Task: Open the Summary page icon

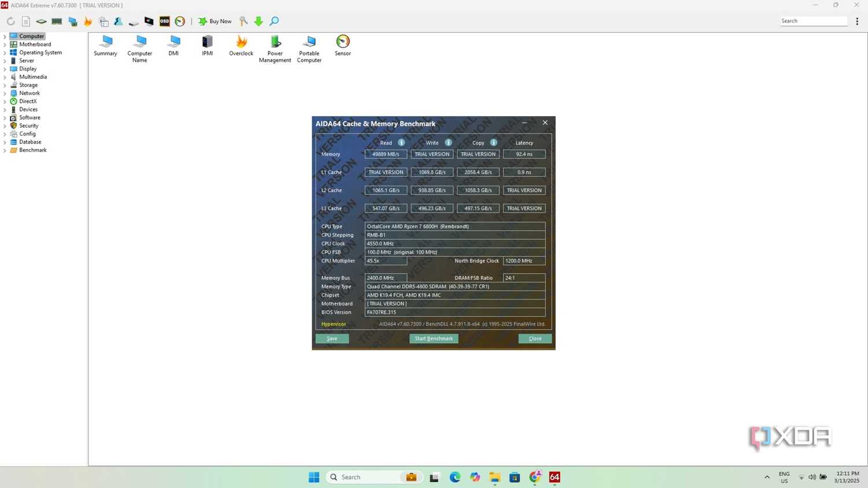Action: tap(105, 46)
